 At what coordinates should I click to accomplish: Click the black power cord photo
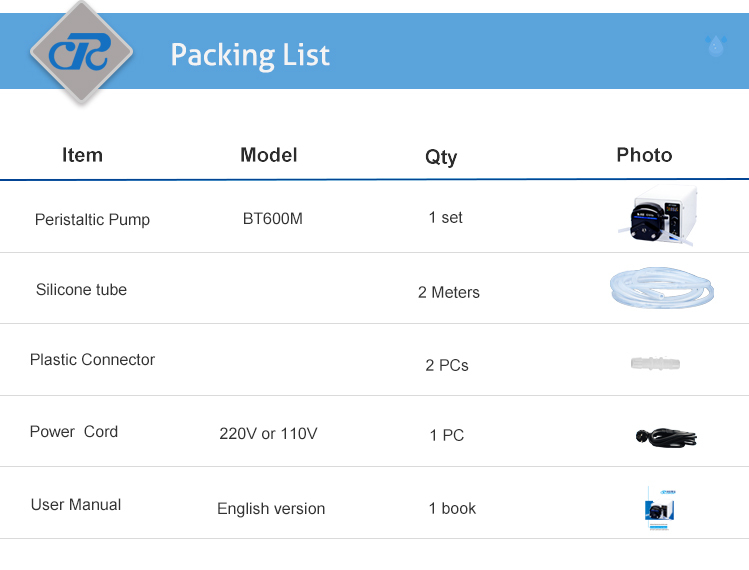tap(666, 437)
